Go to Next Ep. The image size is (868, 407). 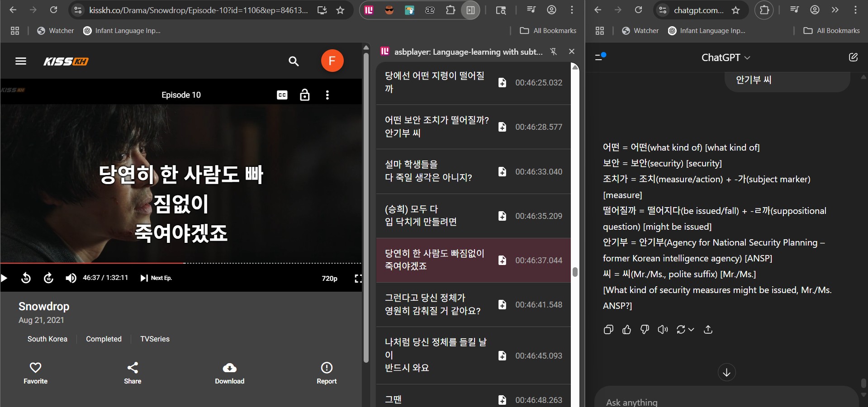click(156, 278)
